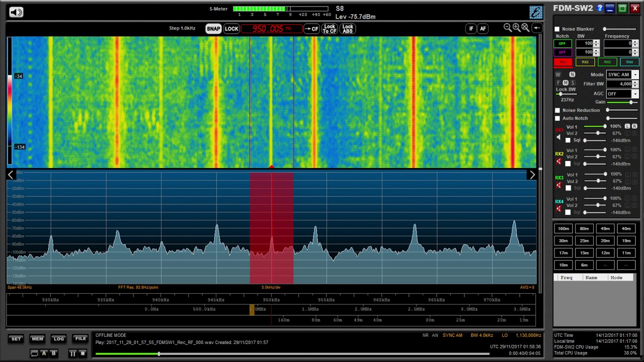The height and width of the screenshot is (362, 644).
Task: Open the FDM-SW2 help icon
Action: (600, 8)
